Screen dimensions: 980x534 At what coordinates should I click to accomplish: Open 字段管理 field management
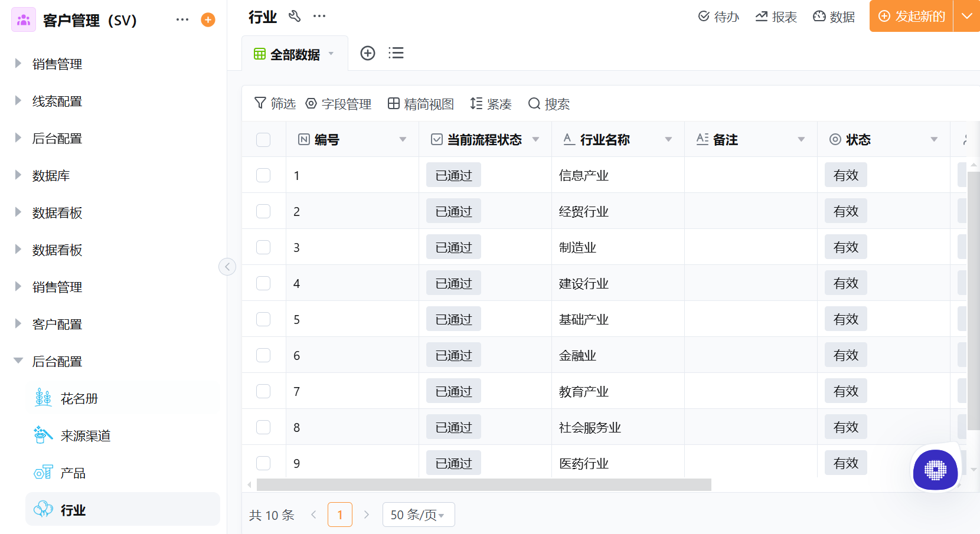pyautogui.click(x=338, y=104)
